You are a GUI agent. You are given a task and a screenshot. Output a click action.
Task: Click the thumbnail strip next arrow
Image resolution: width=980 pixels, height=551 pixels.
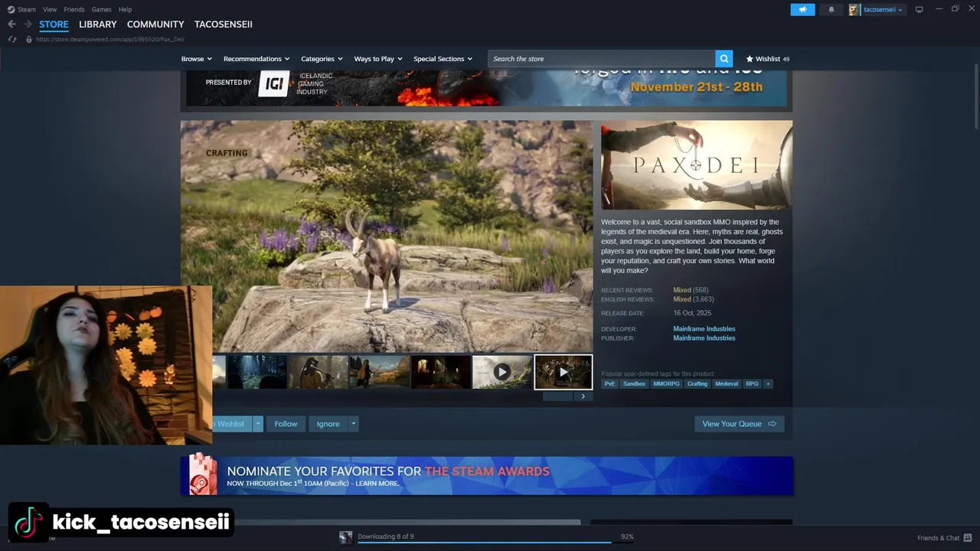point(583,396)
